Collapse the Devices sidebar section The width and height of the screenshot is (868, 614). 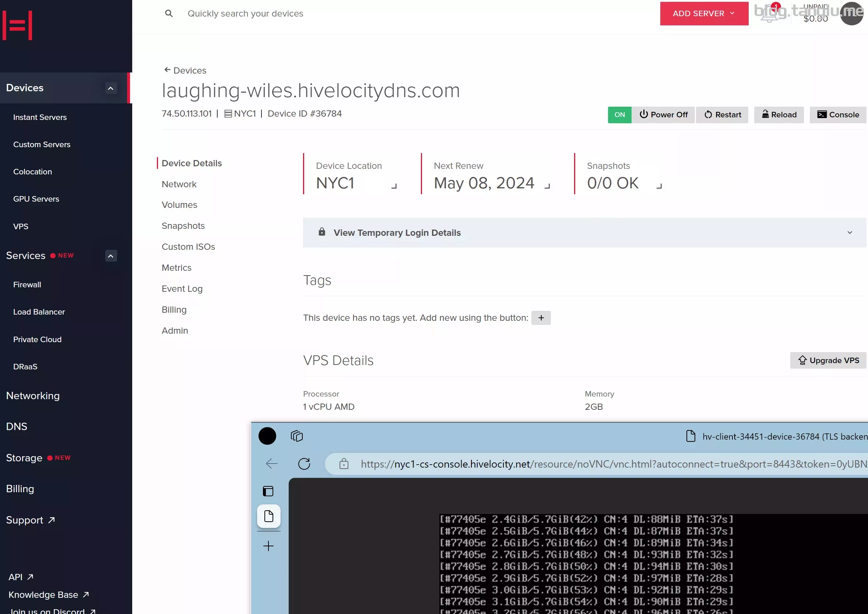pos(110,88)
